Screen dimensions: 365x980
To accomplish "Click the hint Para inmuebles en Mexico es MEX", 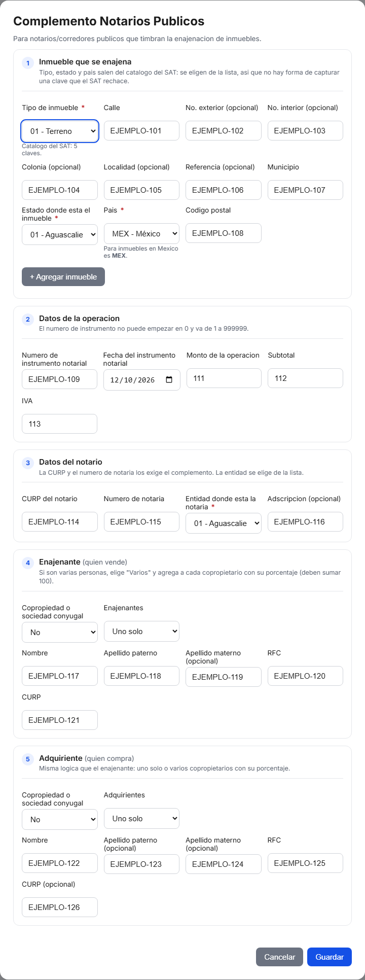I will pos(141,252).
